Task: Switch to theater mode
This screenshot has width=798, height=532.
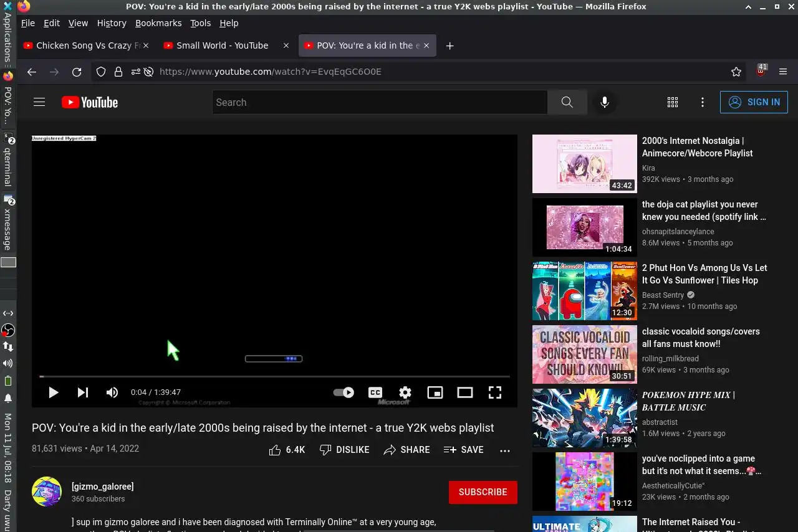Action: [x=465, y=392]
